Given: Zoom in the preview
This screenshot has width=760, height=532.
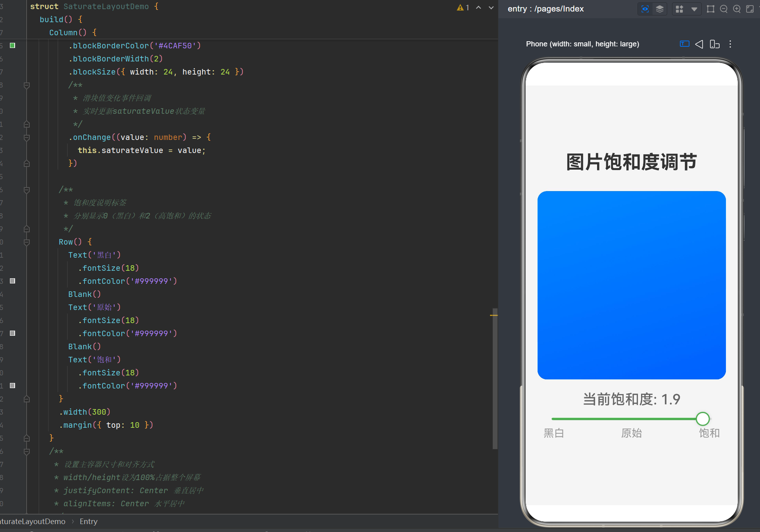Looking at the screenshot, I should coord(737,9).
